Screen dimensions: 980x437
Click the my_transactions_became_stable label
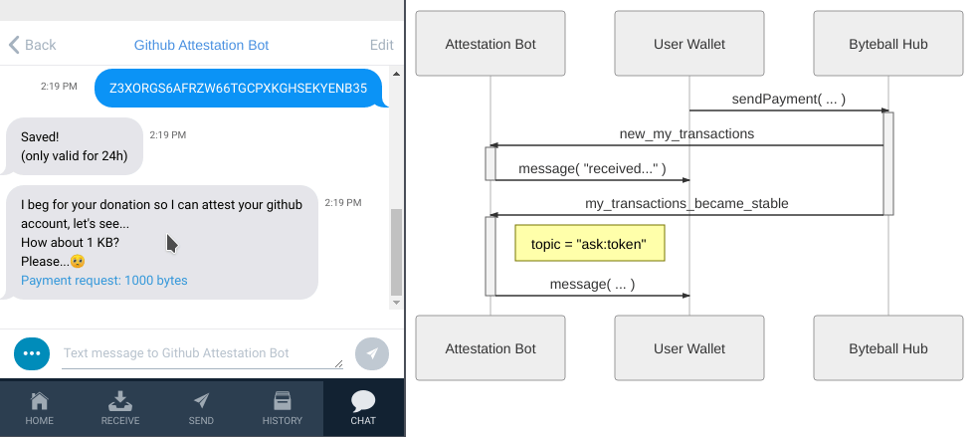[x=686, y=204]
